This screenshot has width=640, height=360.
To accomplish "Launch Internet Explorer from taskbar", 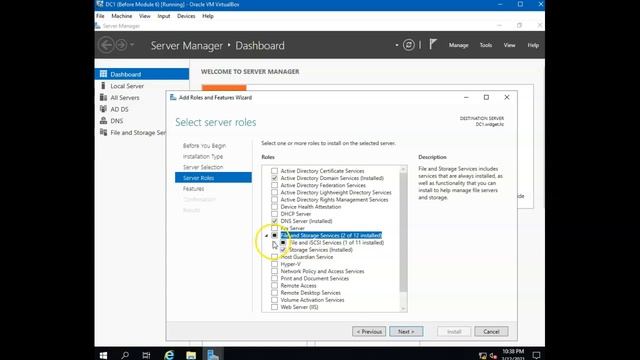I will pyautogui.click(x=169, y=355).
